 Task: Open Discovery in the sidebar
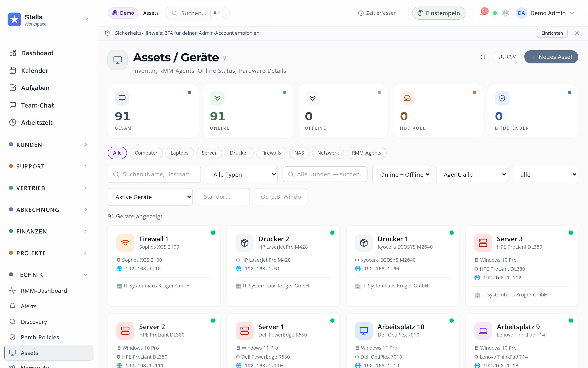point(49,322)
